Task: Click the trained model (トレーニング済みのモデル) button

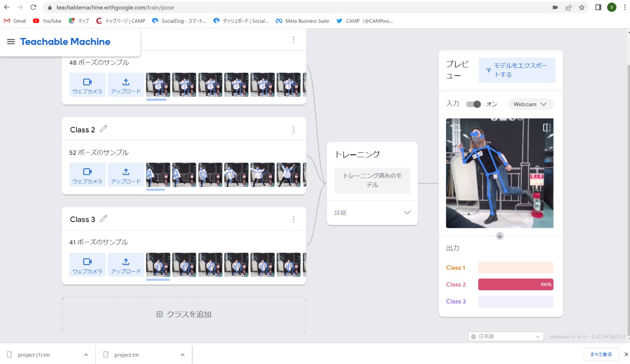Action: [372, 180]
